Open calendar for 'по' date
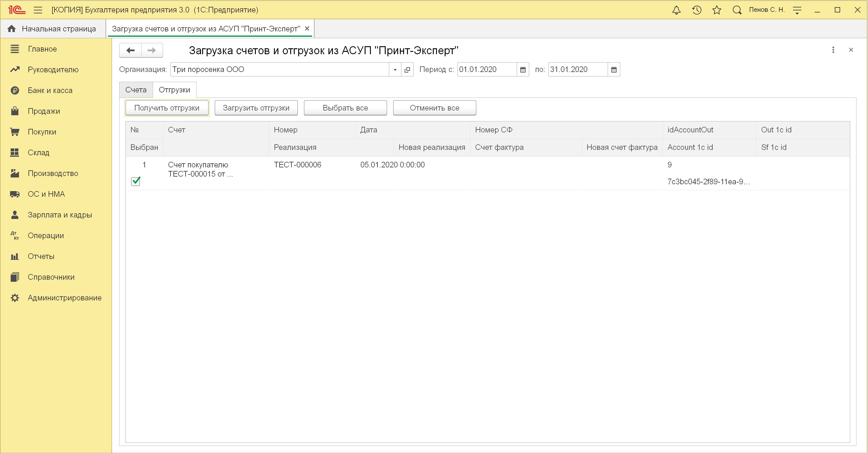The image size is (868, 453). (x=614, y=69)
